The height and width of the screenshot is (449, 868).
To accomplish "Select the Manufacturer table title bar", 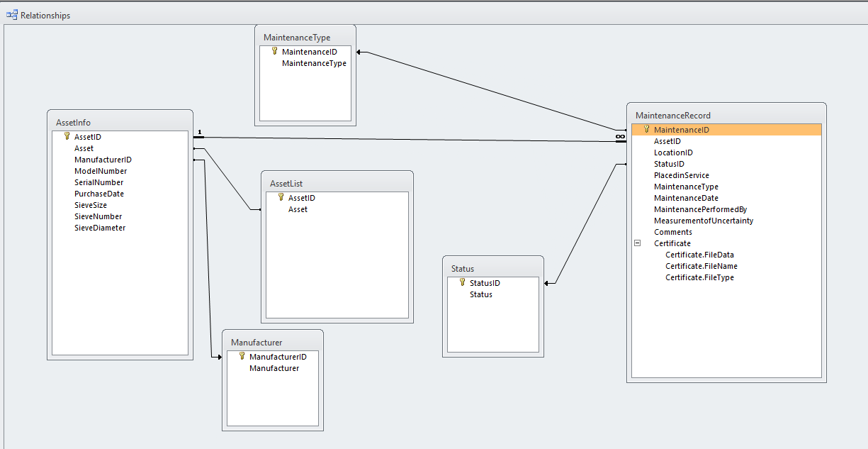I will (x=273, y=343).
